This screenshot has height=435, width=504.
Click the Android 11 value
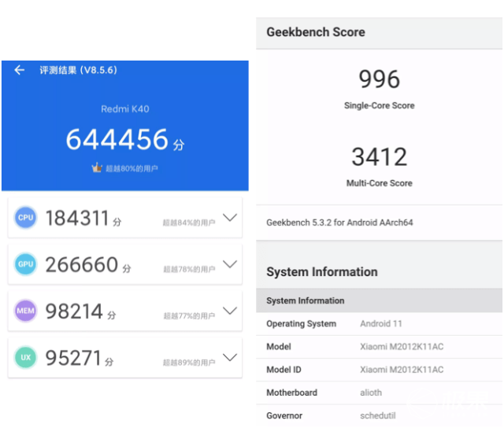pyautogui.click(x=381, y=323)
